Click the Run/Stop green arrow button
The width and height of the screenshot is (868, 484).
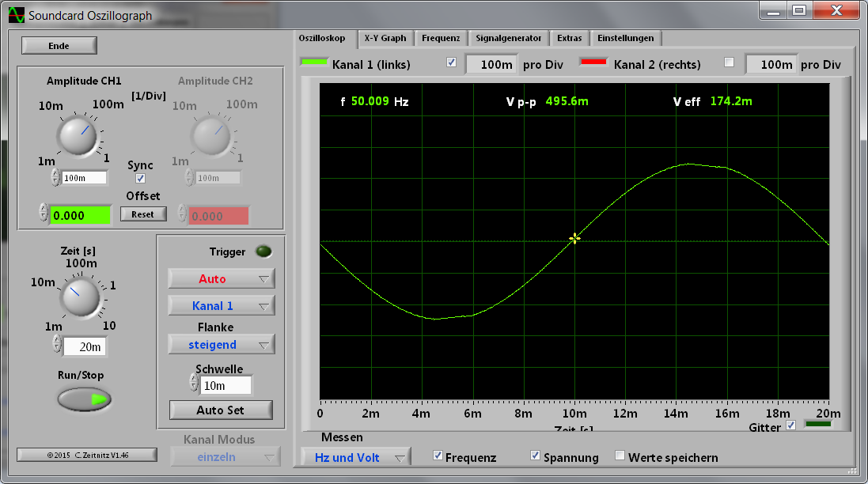tap(85, 399)
